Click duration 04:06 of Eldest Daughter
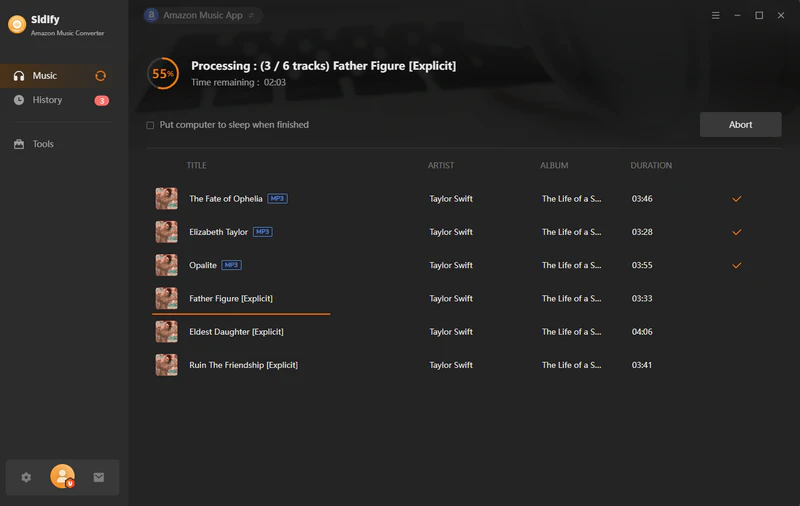The height and width of the screenshot is (506, 800). point(642,332)
